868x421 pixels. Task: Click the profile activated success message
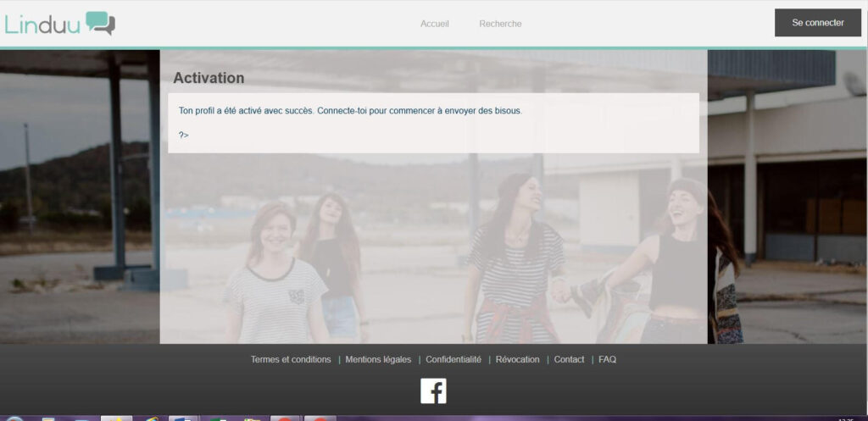coord(350,111)
